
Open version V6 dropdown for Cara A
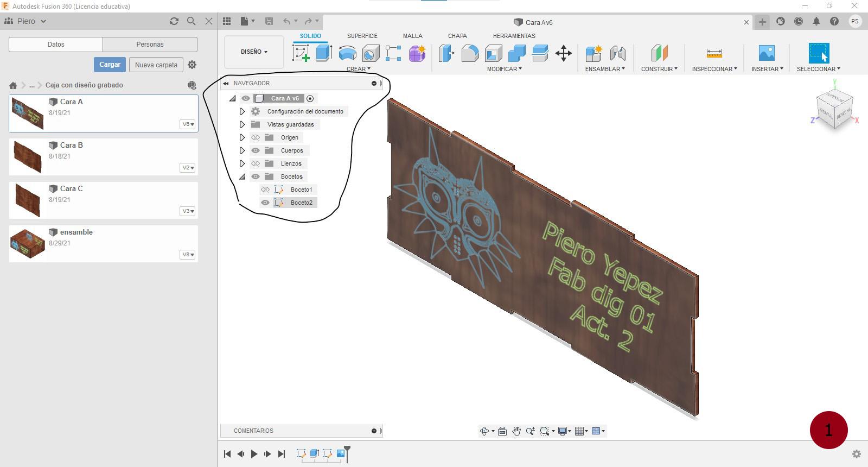coord(188,124)
